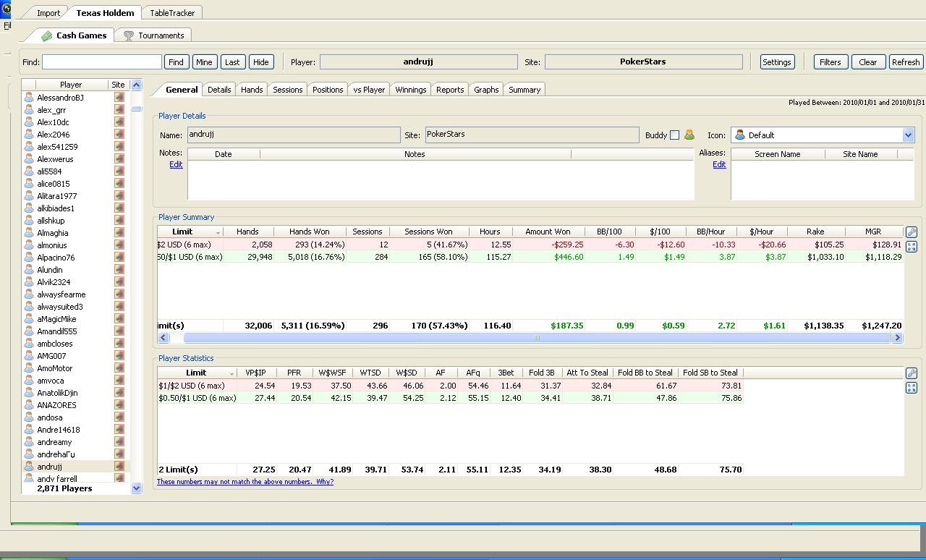Click the avatar icon next to AlessandroBJ
The height and width of the screenshot is (560, 926).
pyautogui.click(x=29, y=98)
